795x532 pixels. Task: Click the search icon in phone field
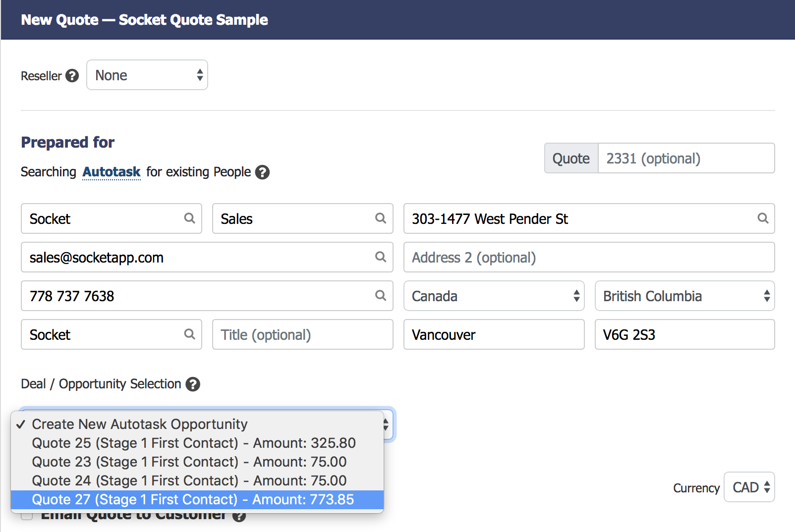pyautogui.click(x=380, y=295)
